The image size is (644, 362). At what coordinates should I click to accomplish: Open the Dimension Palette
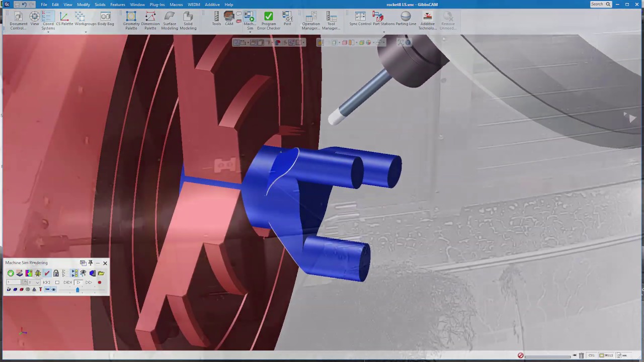(150, 21)
